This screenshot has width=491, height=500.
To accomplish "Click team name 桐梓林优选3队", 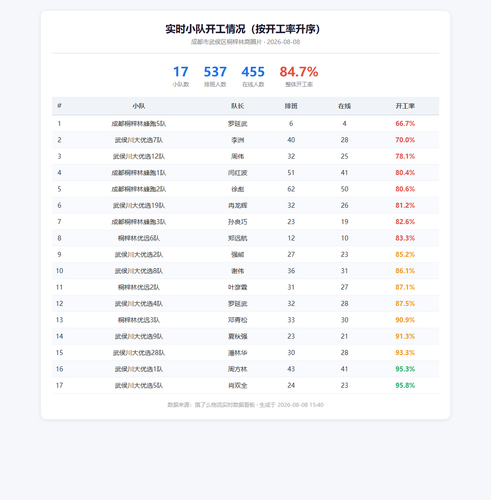I will click(x=139, y=320).
